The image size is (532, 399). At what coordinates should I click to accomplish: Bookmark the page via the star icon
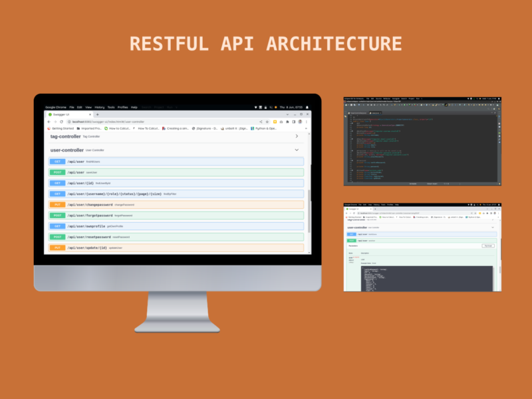pyautogui.click(x=267, y=122)
